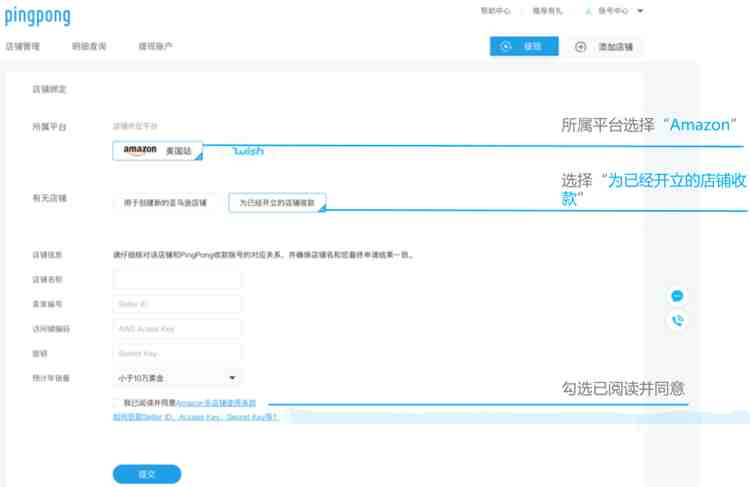750x487 pixels.
Task: Click the plus icon for 添加店铺
Action: pyautogui.click(x=580, y=46)
